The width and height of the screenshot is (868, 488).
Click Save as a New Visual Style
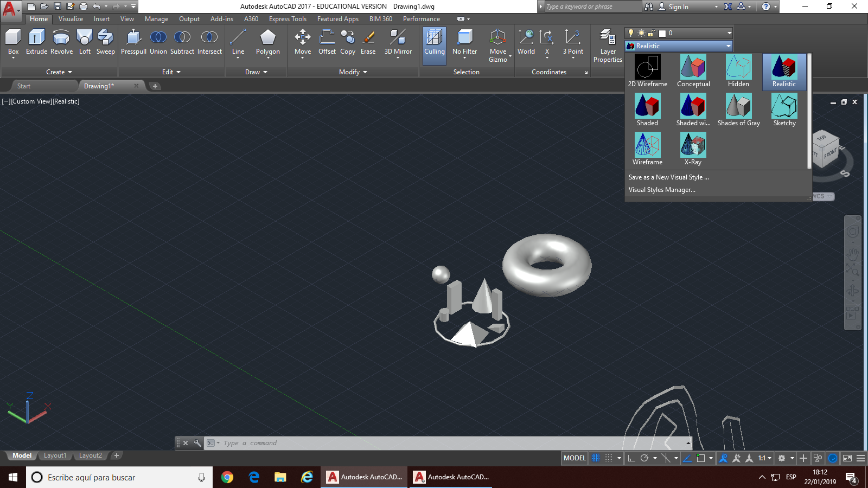click(668, 177)
